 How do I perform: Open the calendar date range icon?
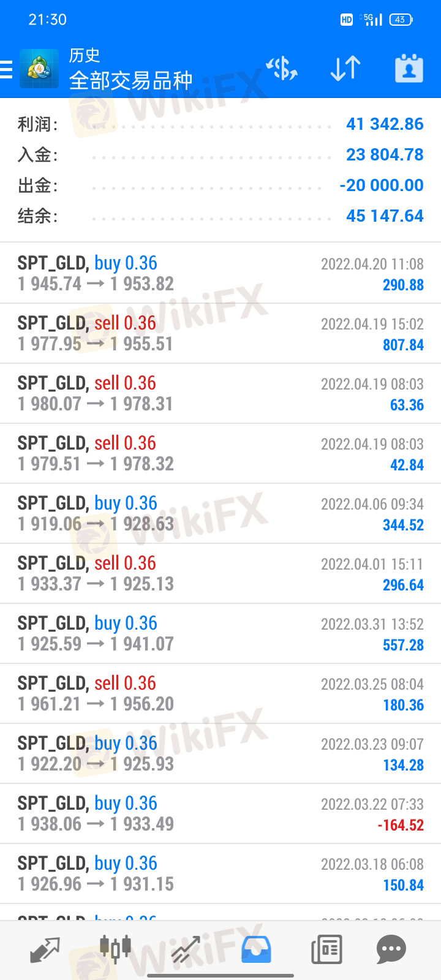[409, 69]
